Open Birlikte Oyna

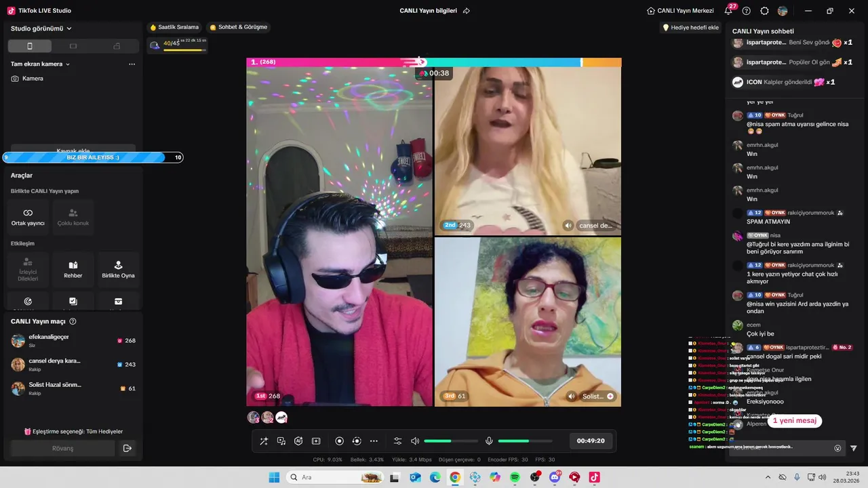[118, 270]
